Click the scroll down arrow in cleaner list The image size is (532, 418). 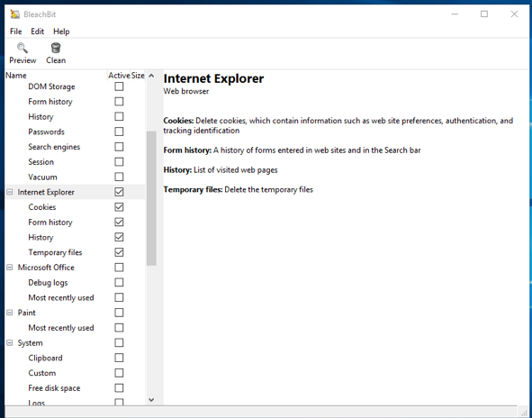[x=151, y=400]
